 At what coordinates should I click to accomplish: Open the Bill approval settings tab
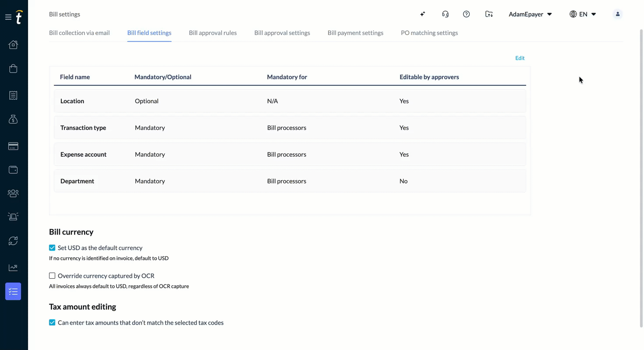coord(282,33)
